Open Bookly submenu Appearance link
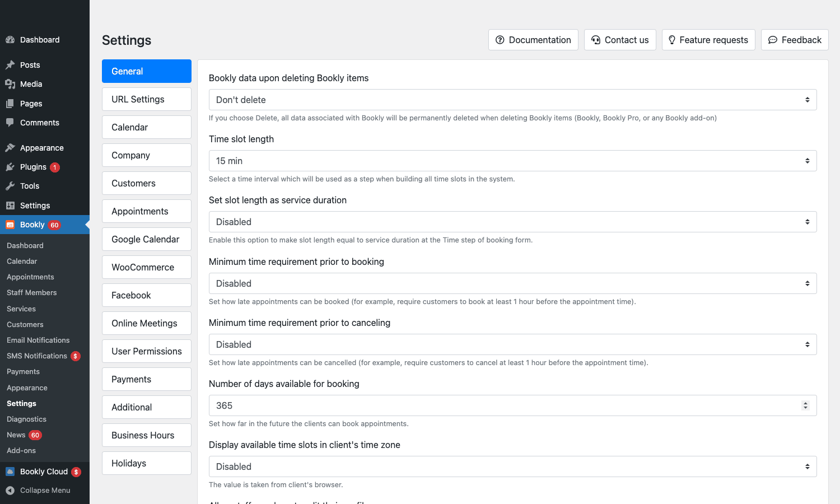The width and height of the screenshot is (840, 504). 27,388
